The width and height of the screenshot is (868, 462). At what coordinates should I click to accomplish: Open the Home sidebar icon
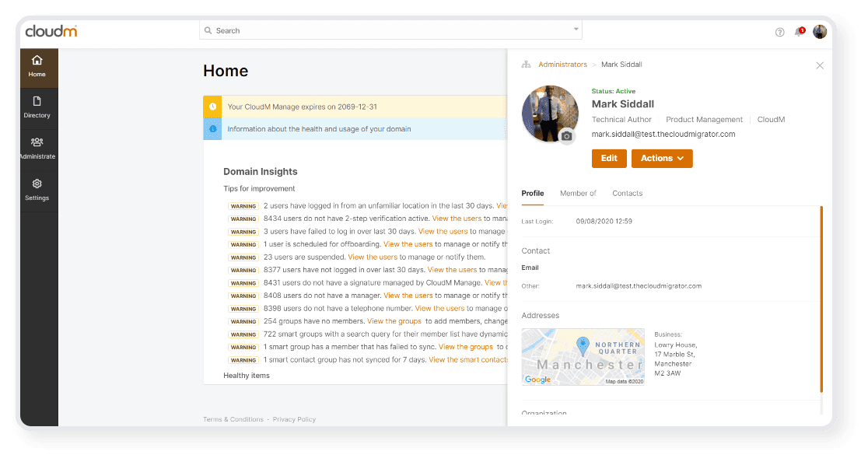coord(37,66)
